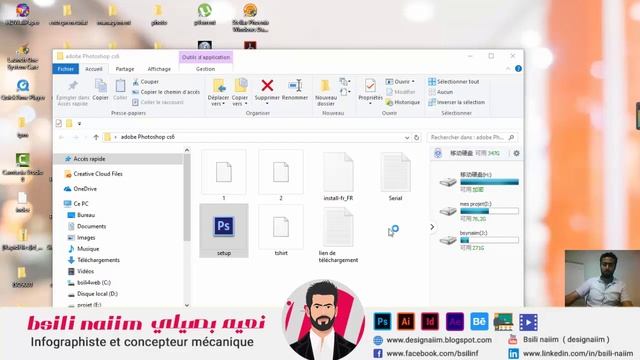Click the address bar path adobe Photoshop cs6

click(x=147, y=137)
